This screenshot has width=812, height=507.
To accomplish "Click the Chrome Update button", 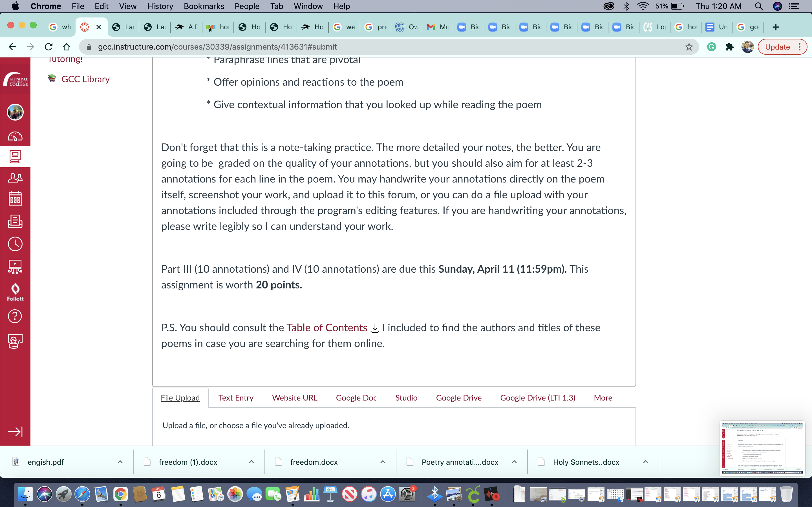I will [x=777, y=47].
